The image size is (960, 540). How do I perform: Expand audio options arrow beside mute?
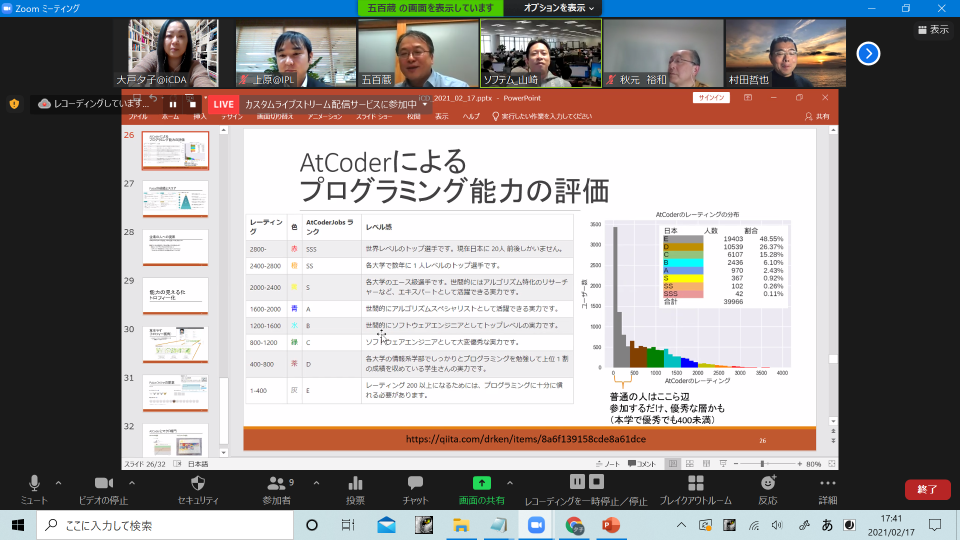58,483
